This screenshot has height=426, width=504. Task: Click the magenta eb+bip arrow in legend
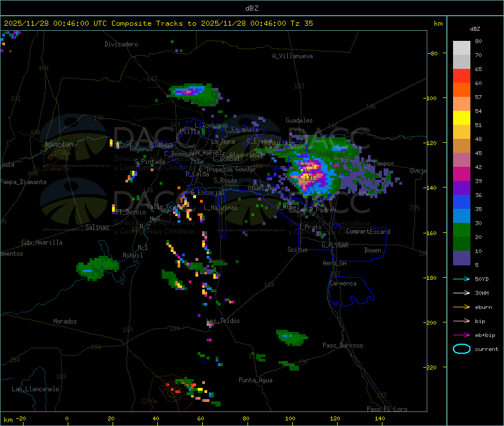(461, 335)
